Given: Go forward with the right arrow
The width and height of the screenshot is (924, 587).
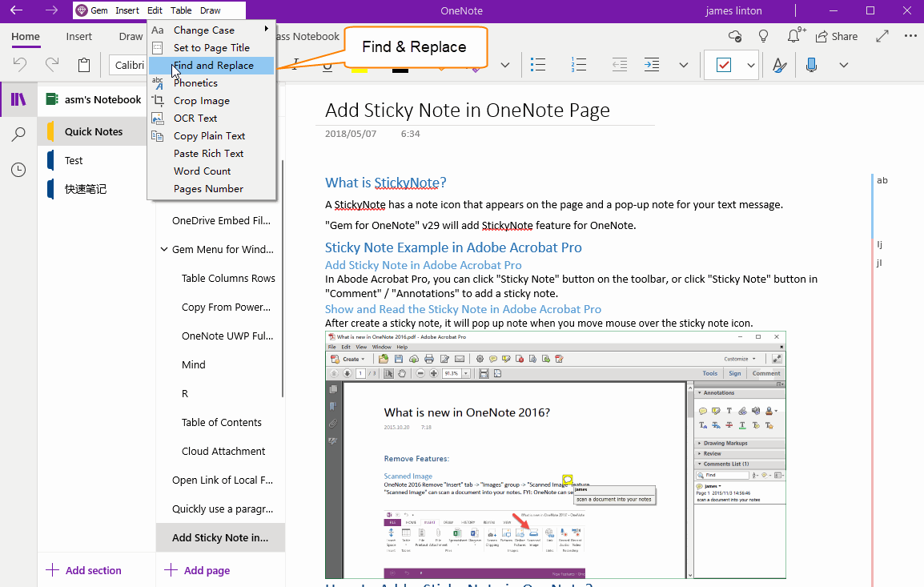Looking at the screenshot, I should [52, 10].
